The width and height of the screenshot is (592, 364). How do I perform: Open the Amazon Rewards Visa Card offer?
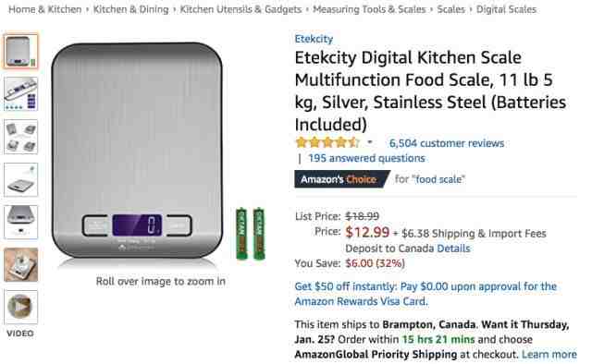coord(425,294)
